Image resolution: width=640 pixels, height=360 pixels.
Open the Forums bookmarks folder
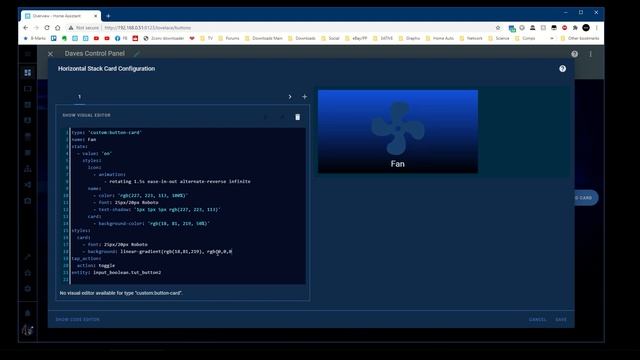point(229,38)
